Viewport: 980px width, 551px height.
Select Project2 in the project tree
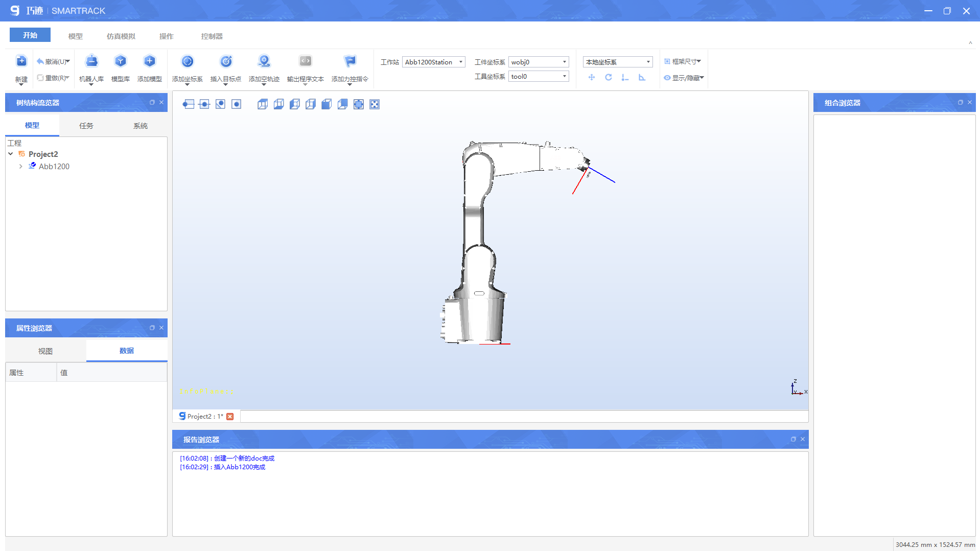pos(43,154)
